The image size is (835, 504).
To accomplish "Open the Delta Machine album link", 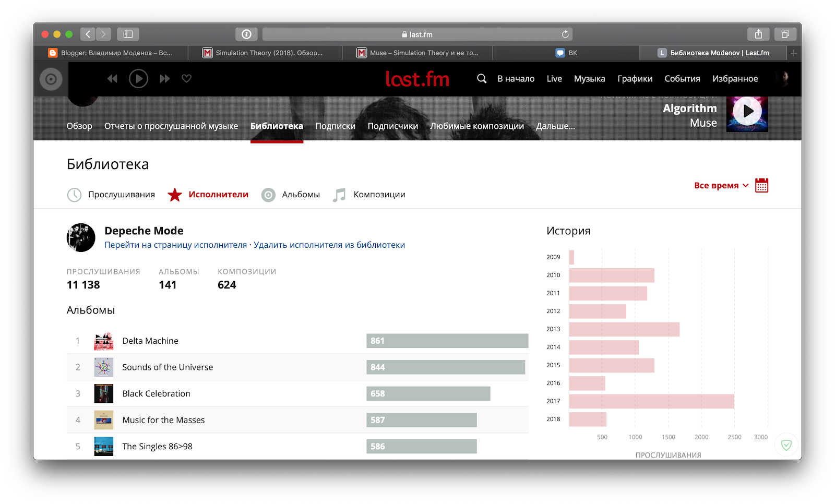I will 150,341.
